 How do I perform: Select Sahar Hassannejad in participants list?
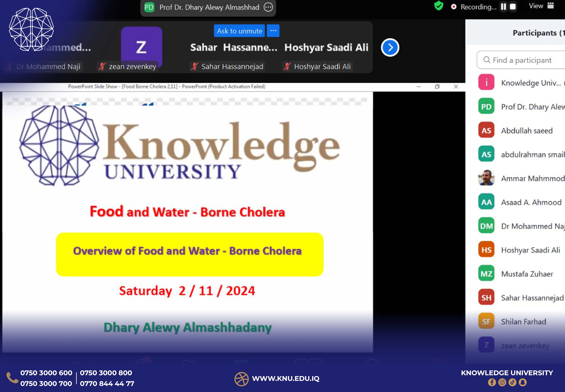(521, 297)
